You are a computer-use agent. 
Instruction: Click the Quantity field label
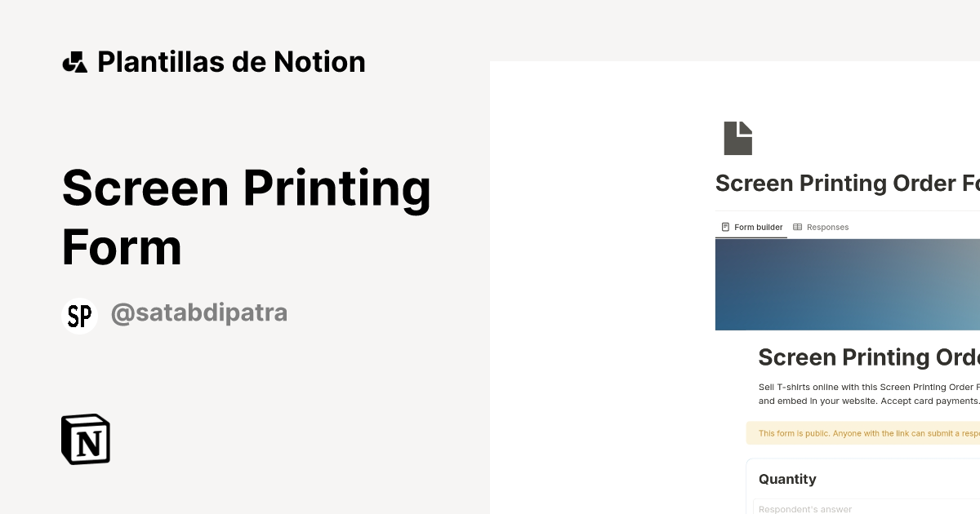(x=786, y=479)
